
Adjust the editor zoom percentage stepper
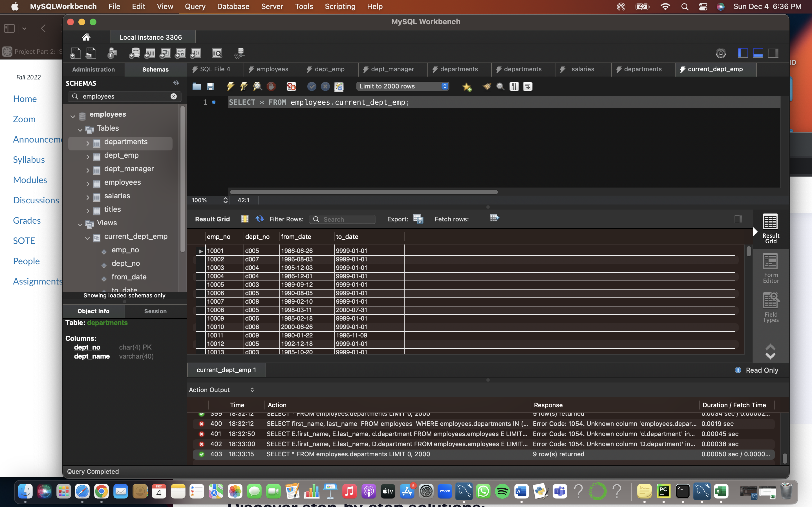point(225,200)
